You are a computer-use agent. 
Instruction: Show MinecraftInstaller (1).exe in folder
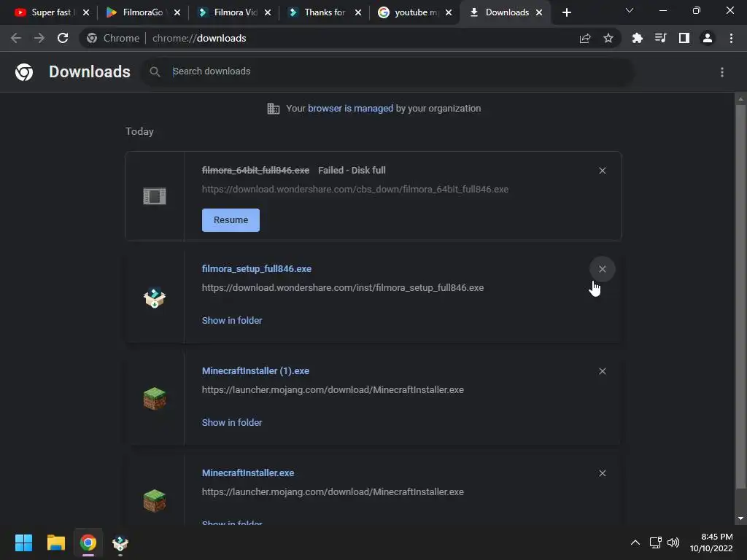coord(232,422)
